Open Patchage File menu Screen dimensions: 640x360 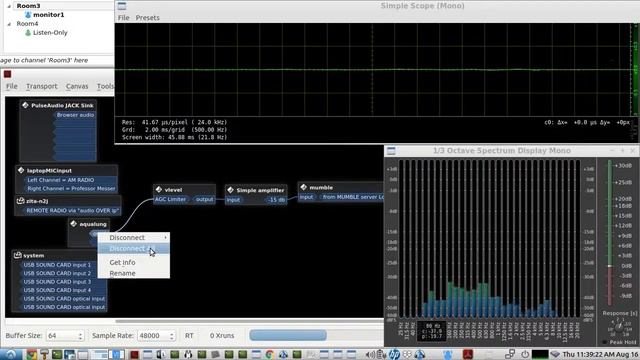[11, 86]
